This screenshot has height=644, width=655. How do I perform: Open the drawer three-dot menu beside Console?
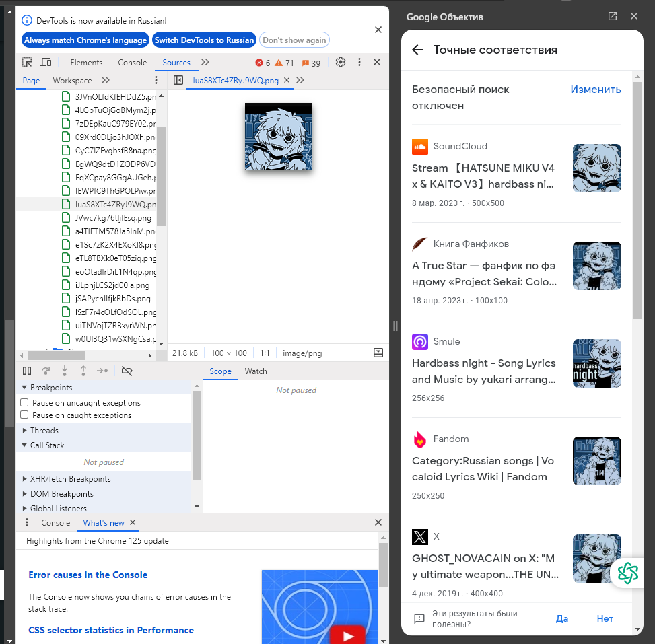click(x=27, y=522)
